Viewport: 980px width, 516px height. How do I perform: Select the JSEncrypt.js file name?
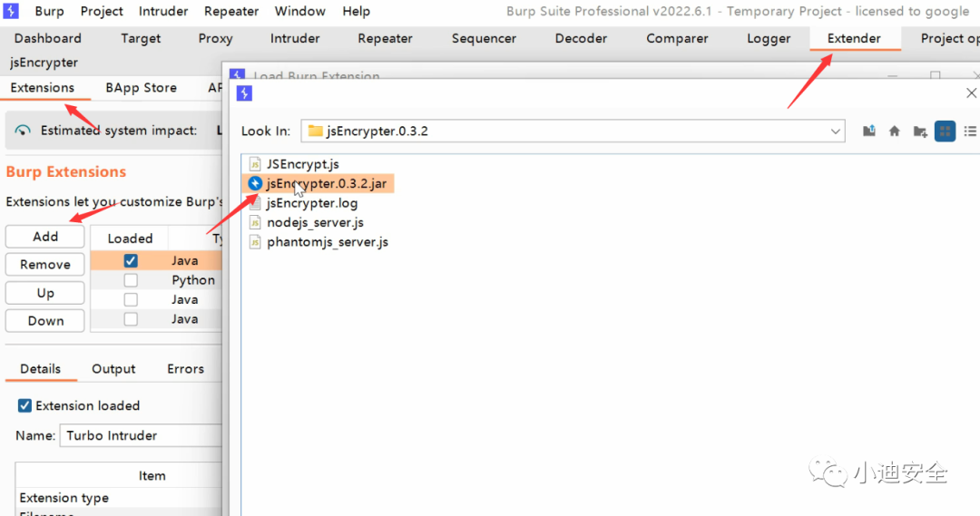click(x=302, y=163)
